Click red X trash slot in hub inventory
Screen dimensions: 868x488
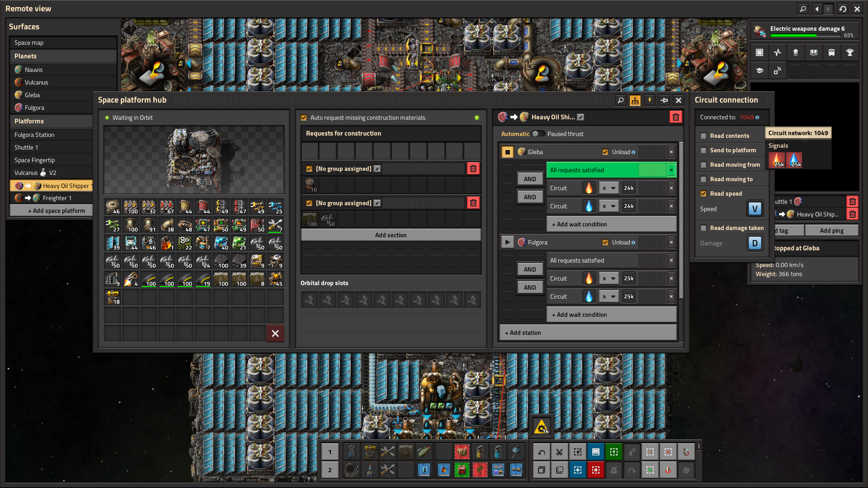(x=275, y=333)
